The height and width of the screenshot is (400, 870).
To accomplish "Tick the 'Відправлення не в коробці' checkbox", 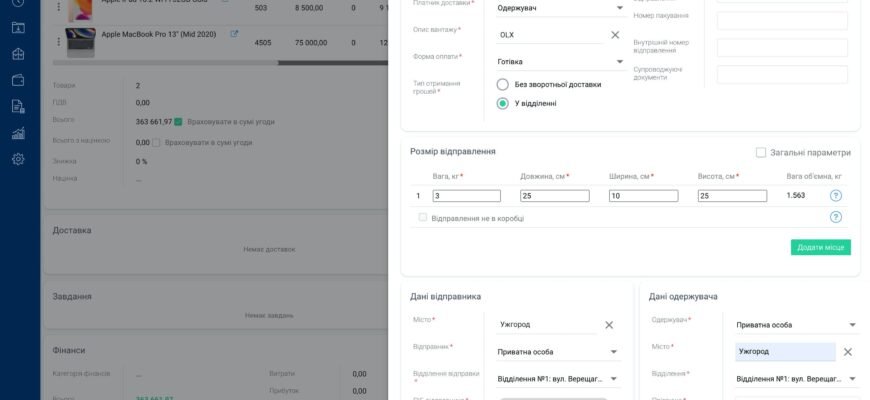I will [423, 217].
